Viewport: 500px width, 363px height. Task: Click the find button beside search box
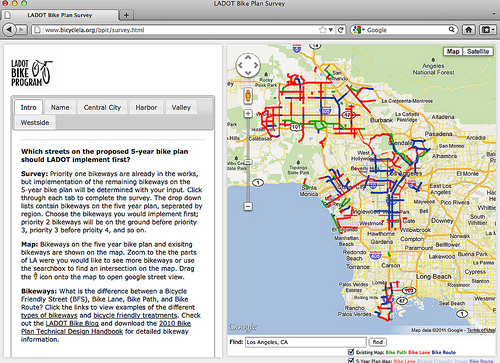click(x=378, y=342)
